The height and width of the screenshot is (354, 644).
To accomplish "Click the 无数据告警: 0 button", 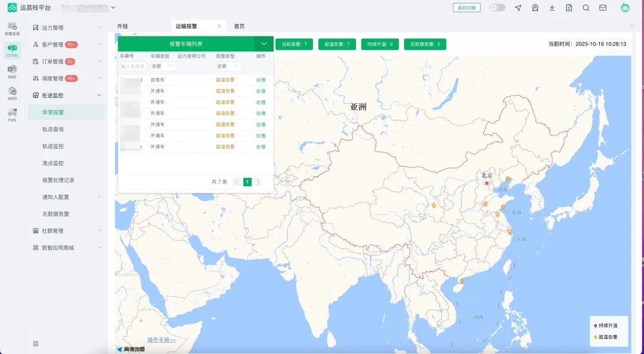I will (x=425, y=44).
